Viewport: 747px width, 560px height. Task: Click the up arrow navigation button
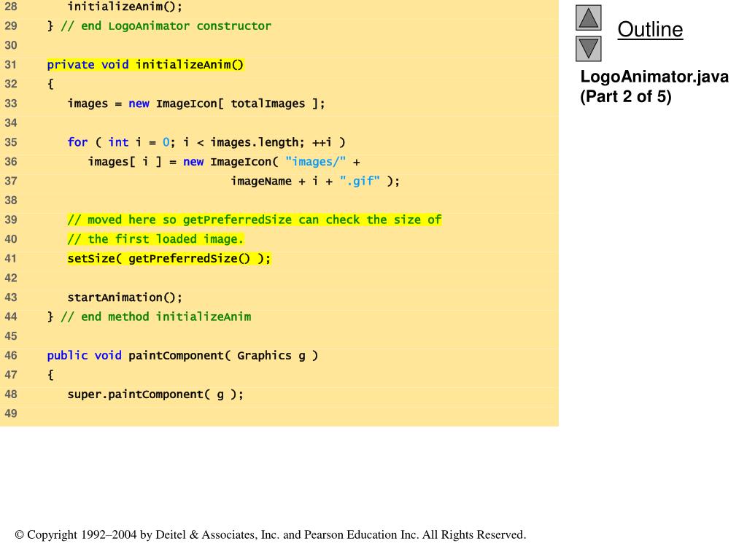click(589, 18)
